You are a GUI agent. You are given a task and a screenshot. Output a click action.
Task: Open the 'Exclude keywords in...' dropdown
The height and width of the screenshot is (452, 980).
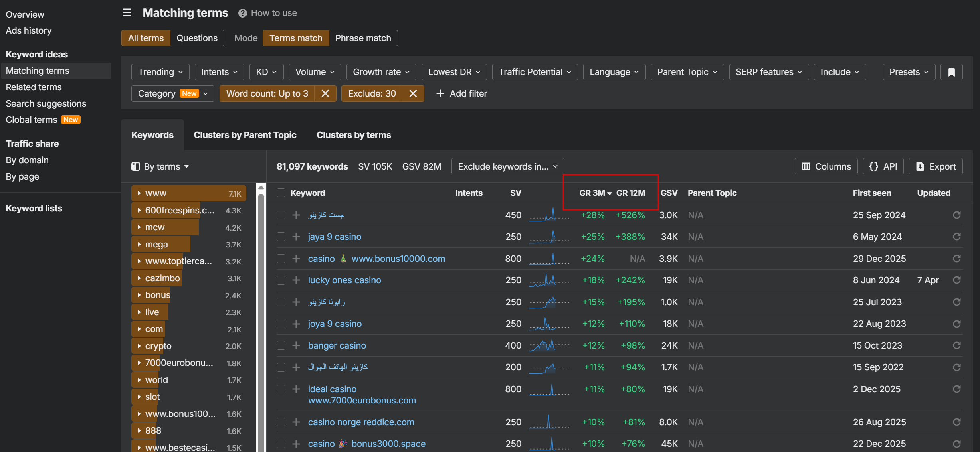click(507, 166)
